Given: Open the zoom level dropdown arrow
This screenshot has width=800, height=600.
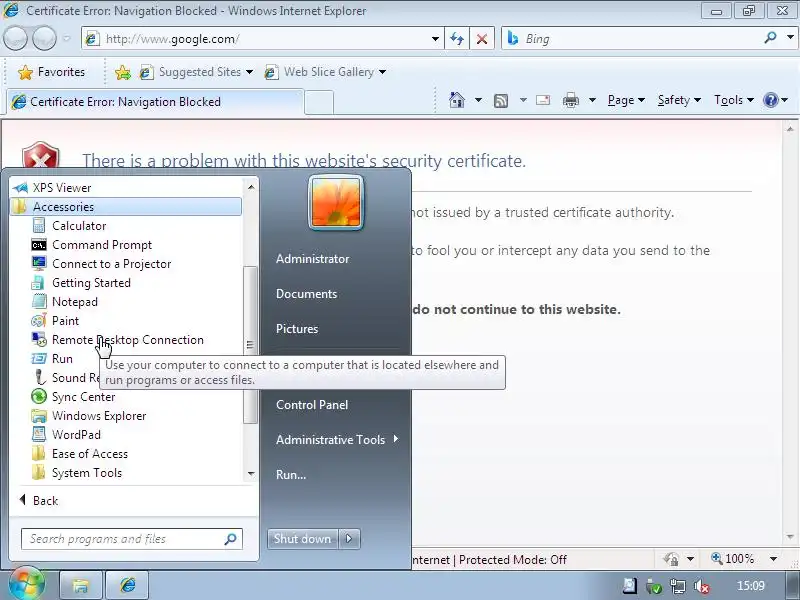Looking at the screenshot, I should tap(773, 559).
